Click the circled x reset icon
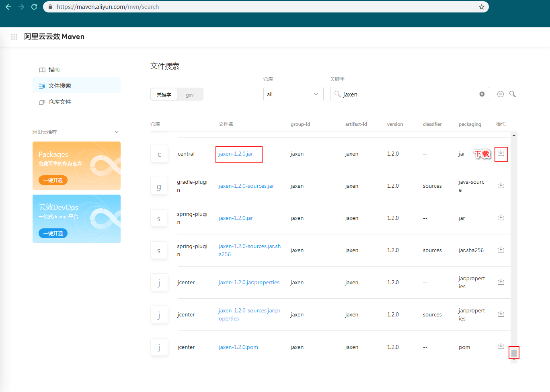 [501, 94]
